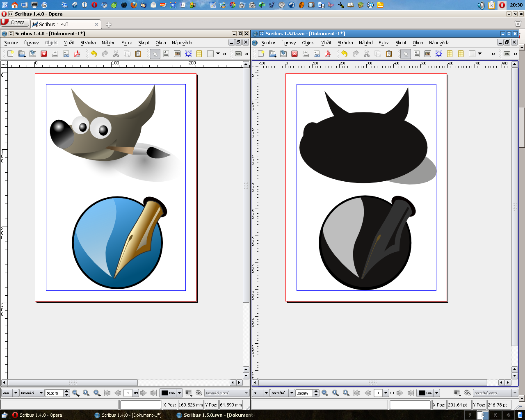The width and height of the screenshot is (525, 420).
Task: Open unit selector dropdown (mm) in Scribus 1.4.0
Action: pos(10,393)
